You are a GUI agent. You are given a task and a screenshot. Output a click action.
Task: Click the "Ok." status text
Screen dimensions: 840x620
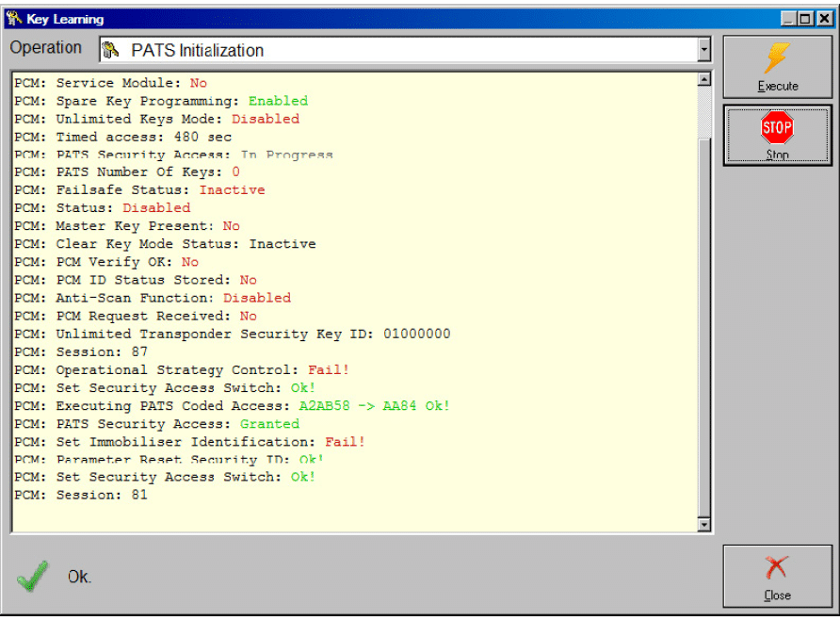pyautogui.click(x=80, y=577)
